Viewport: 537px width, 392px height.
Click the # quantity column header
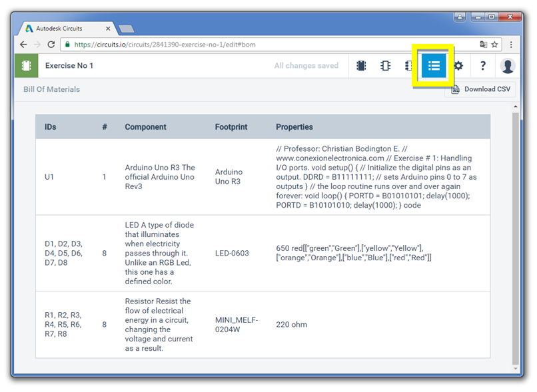(x=105, y=127)
